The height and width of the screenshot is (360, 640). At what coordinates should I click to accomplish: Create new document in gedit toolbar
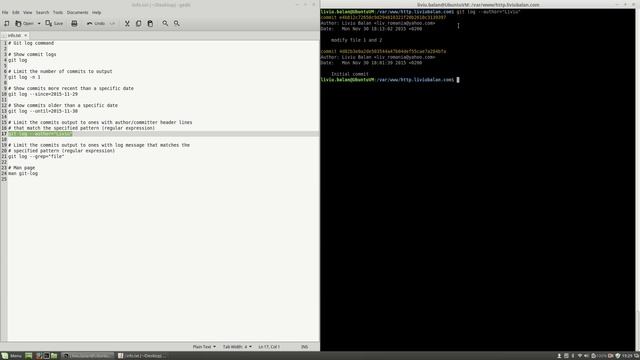7,24
